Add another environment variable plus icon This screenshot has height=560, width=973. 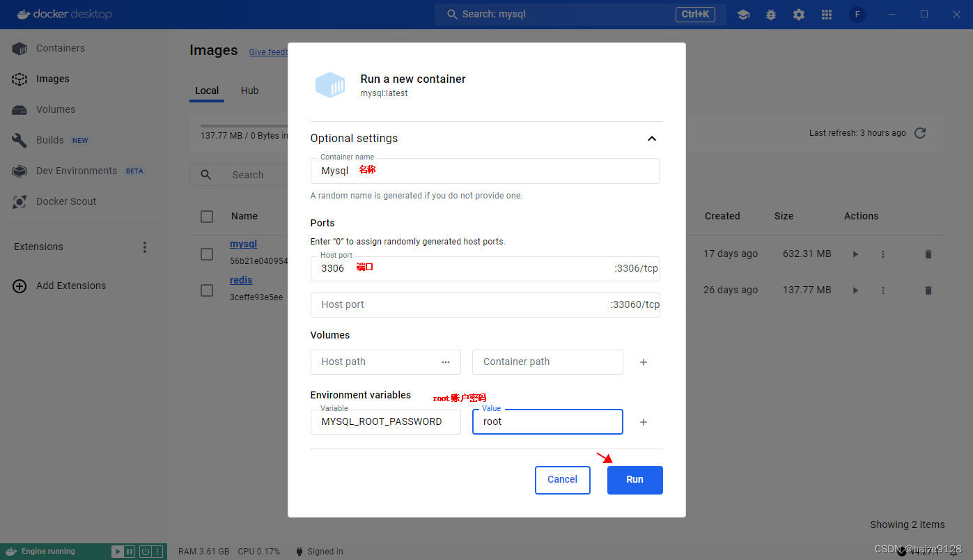(644, 422)
